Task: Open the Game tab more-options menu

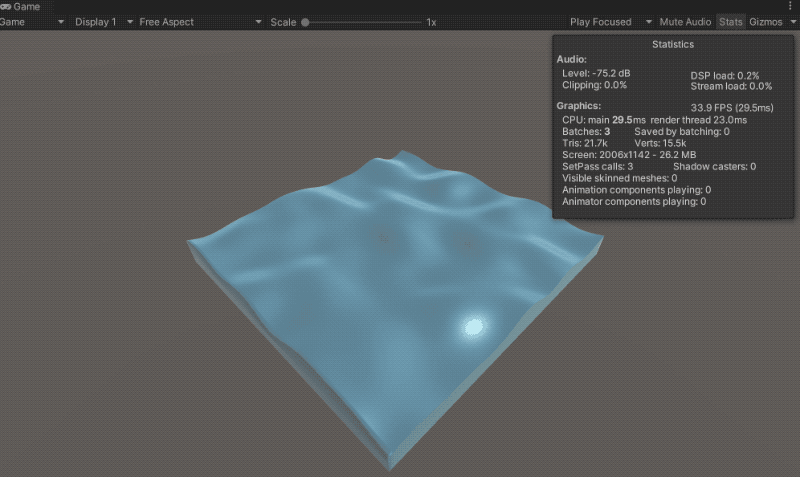Action: point(790,6)
